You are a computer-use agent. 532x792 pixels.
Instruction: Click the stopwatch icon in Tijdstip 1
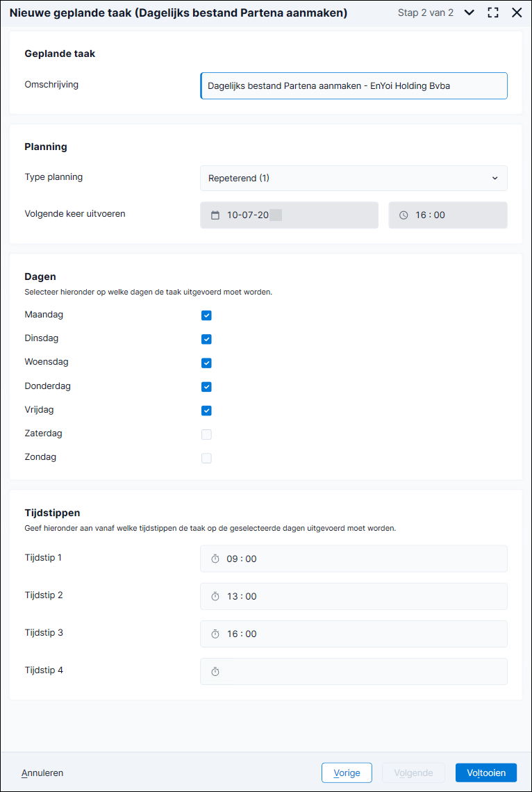pos(215,559)
